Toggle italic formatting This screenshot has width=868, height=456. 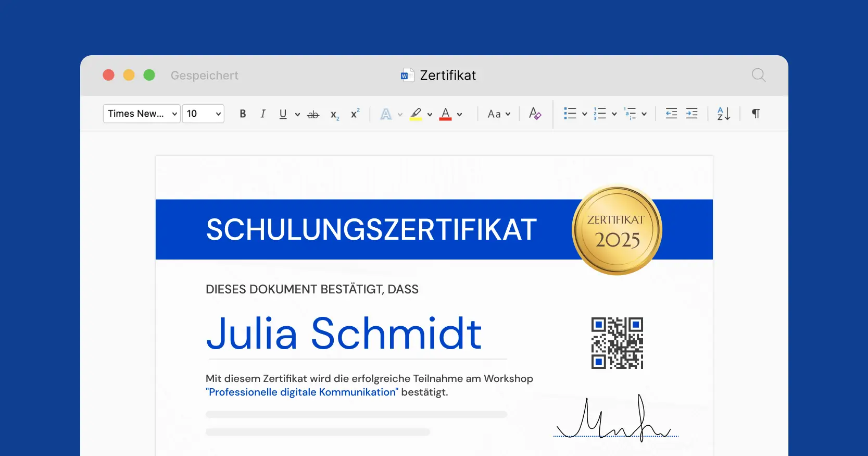pyautogui.click(x=263, y=114)
